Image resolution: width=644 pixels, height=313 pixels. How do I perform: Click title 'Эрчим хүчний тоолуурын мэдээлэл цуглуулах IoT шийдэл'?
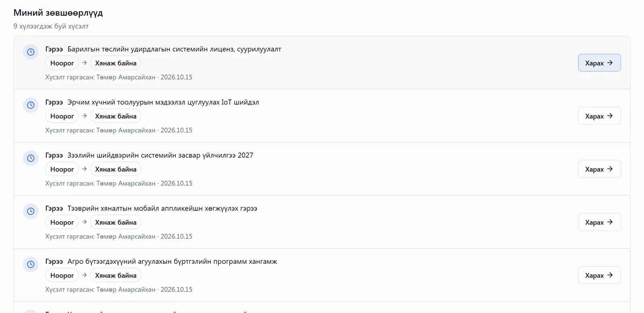[163, 102]
